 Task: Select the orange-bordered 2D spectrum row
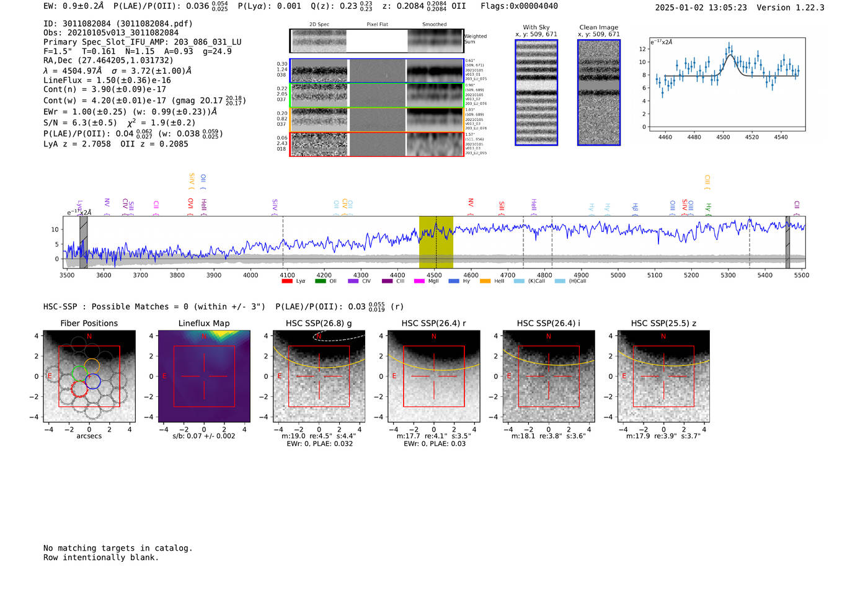[x=377, y=120]
